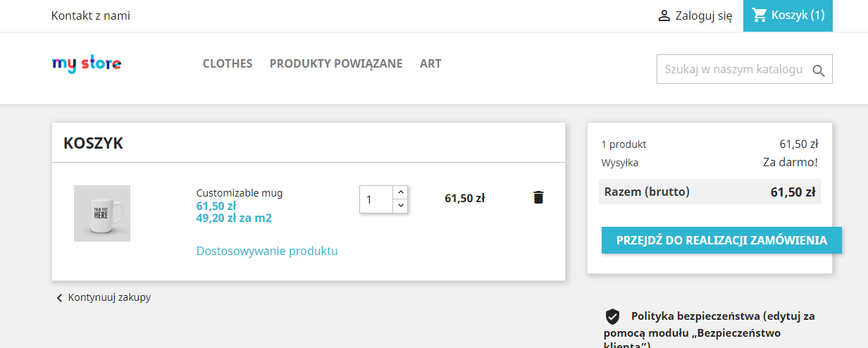
Task: Click the Customizable mug thumbnail
Action: [102, 213]
